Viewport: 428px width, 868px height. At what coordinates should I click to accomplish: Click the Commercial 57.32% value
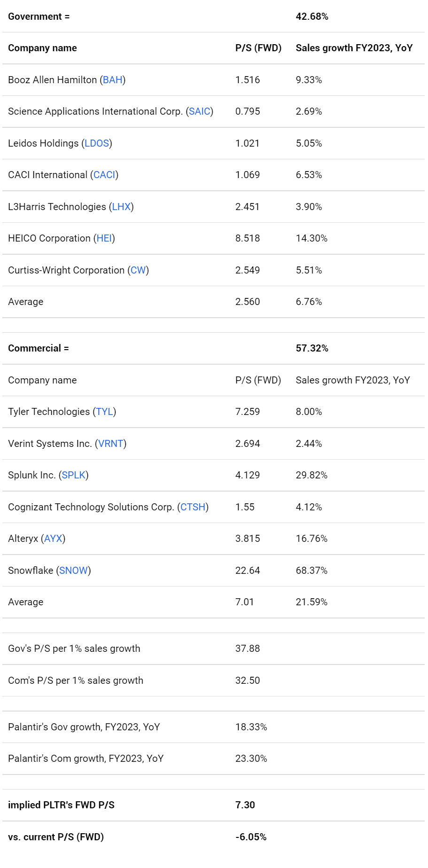point(312,348)
